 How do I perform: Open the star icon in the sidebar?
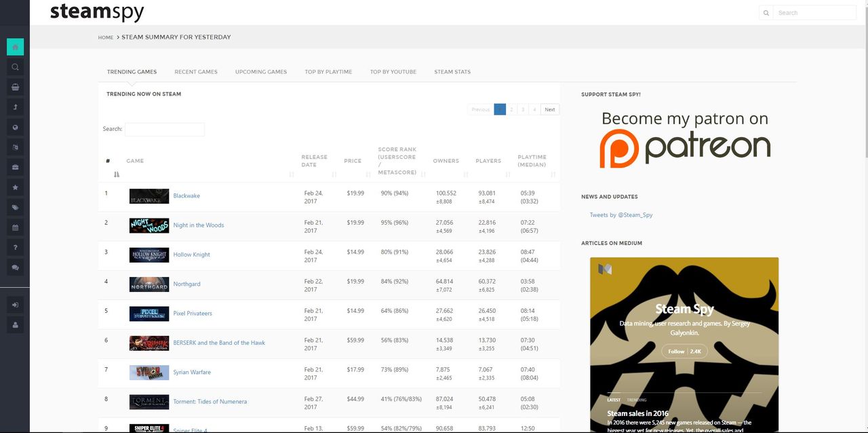pyautogui.click(x=15, y=187)
